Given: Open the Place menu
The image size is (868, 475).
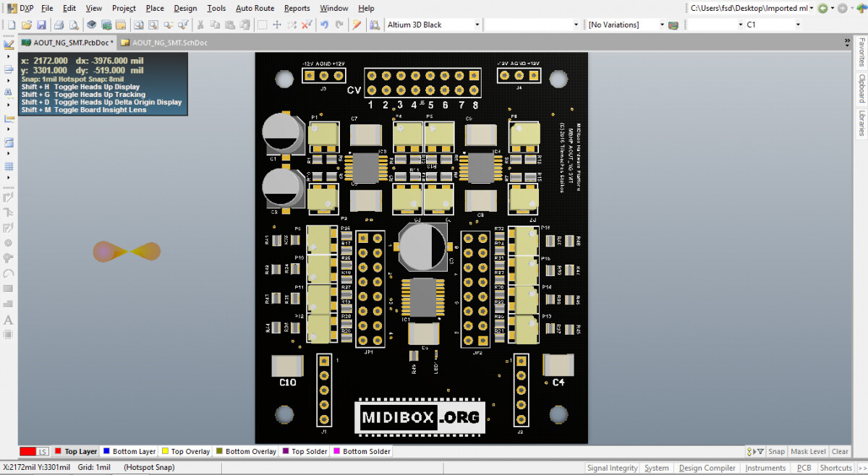Looking at the screenshot, I should coord(155,8).
